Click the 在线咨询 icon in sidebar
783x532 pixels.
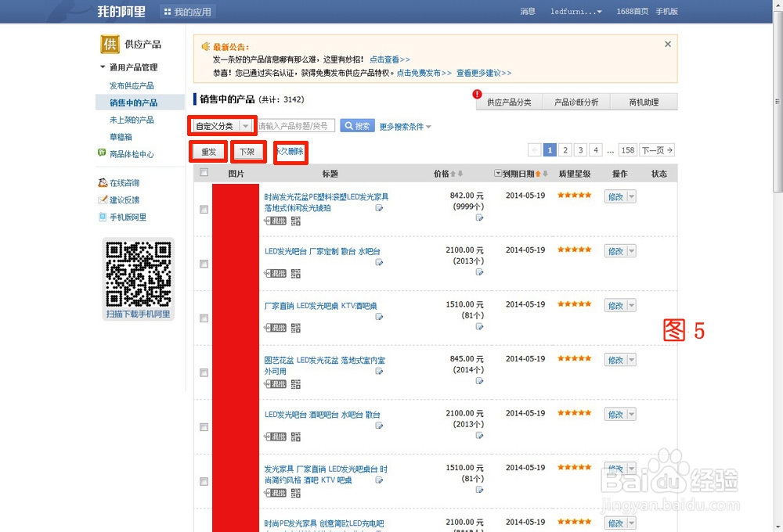coord(103,182)
